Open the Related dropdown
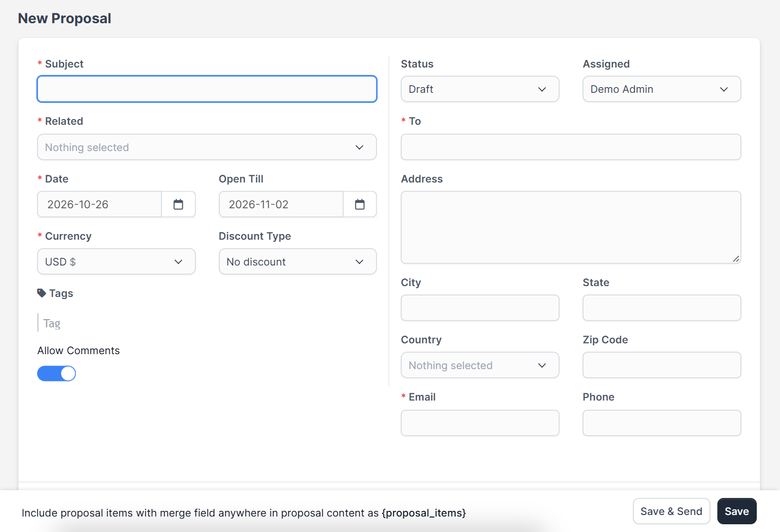Viewport: 780px width, 532px height. [207, 147]
